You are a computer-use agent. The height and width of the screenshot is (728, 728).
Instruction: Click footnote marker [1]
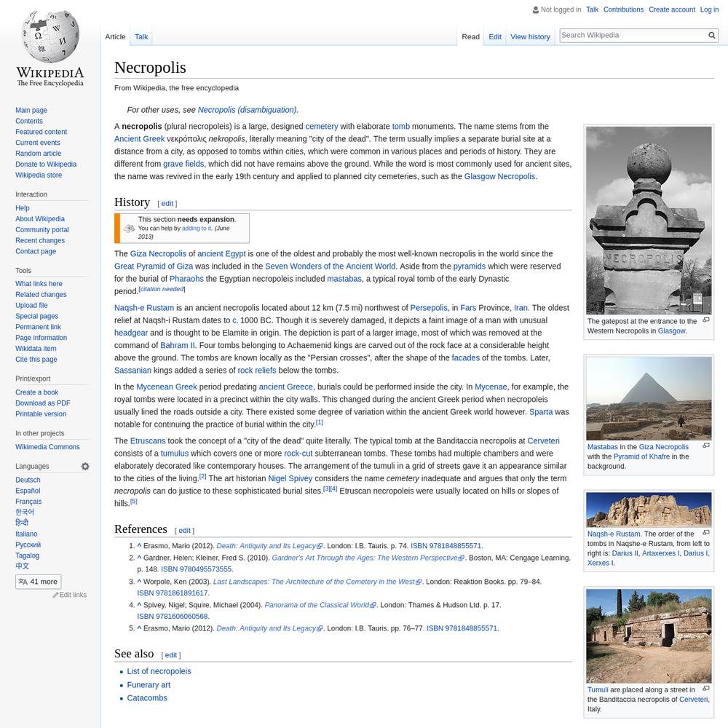pos(320,422)
